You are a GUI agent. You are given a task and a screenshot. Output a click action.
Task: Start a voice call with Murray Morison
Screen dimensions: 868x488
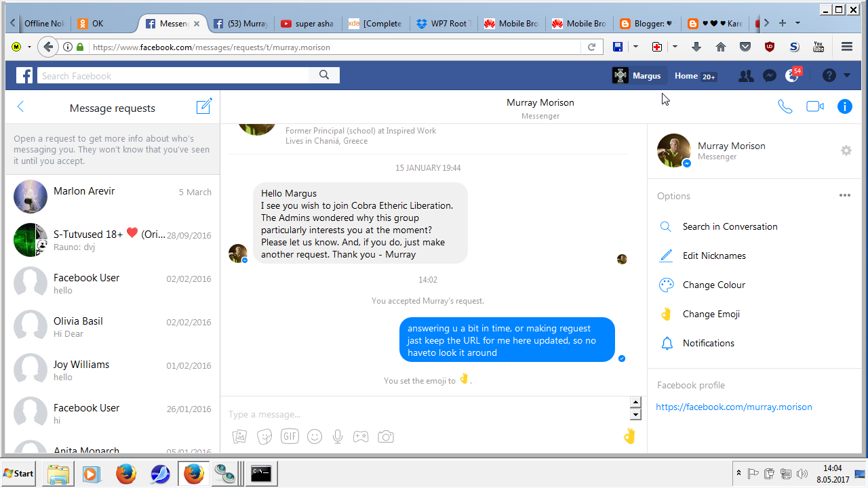click(x=785, y=106)
